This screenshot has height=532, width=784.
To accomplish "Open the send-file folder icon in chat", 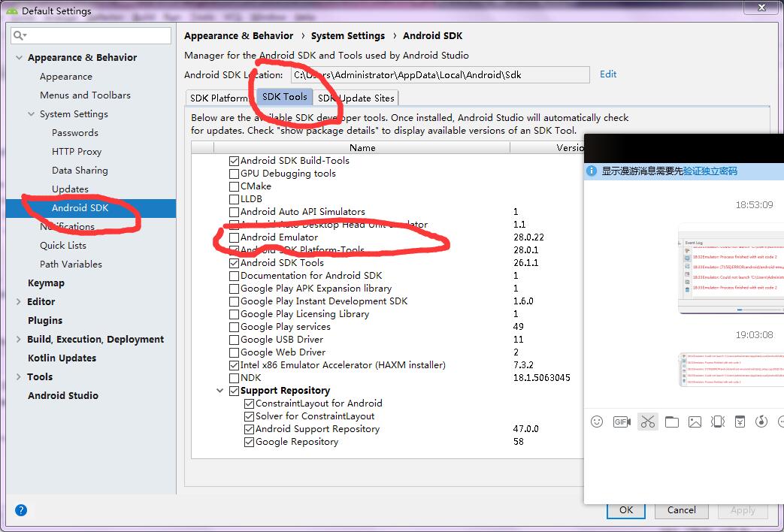I will [x=671, y=422].
